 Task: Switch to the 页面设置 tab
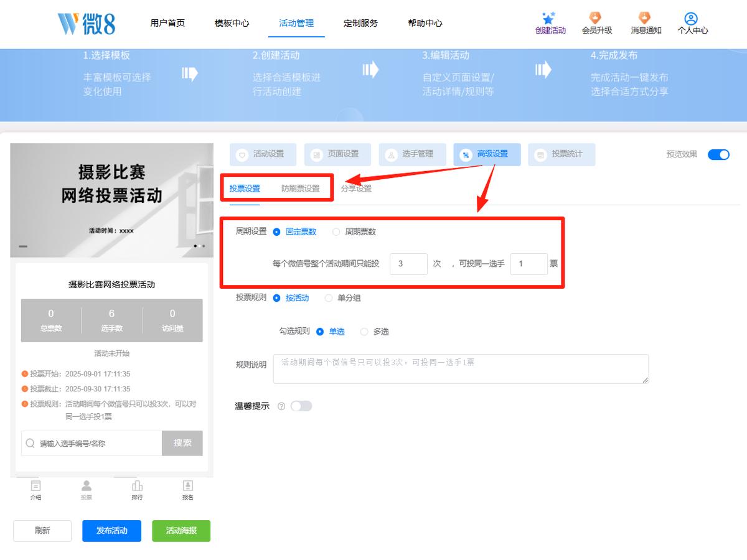337,154
